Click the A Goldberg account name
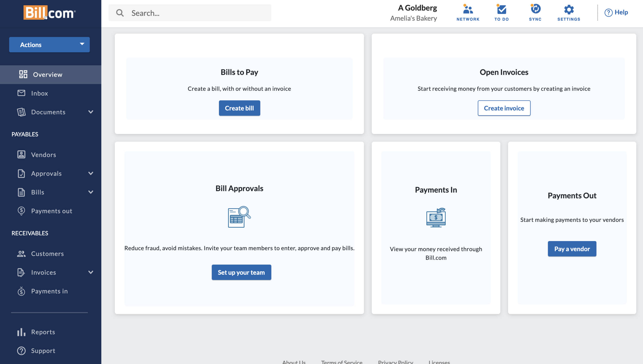 pos(417,8)
